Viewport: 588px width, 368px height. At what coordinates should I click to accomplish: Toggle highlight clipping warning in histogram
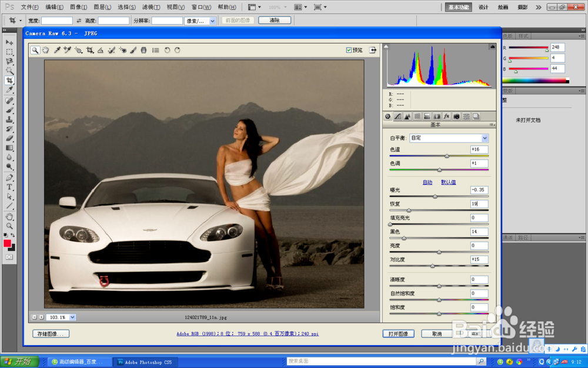[492, 47]
